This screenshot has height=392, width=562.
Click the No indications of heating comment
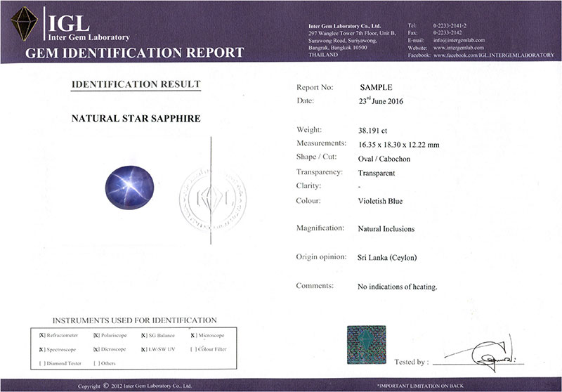click(397, 287)
